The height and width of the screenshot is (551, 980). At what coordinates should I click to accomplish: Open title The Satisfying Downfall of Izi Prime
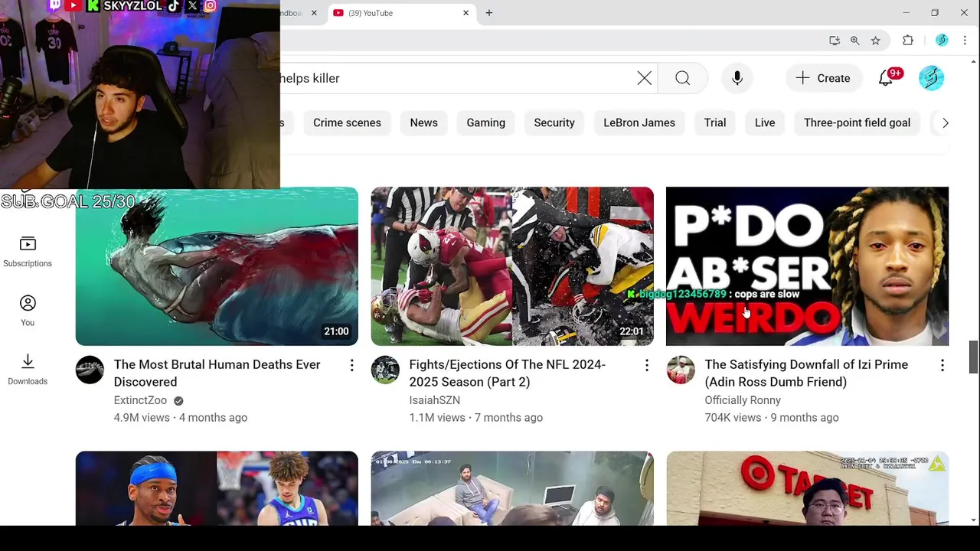[x=806, y=373]
